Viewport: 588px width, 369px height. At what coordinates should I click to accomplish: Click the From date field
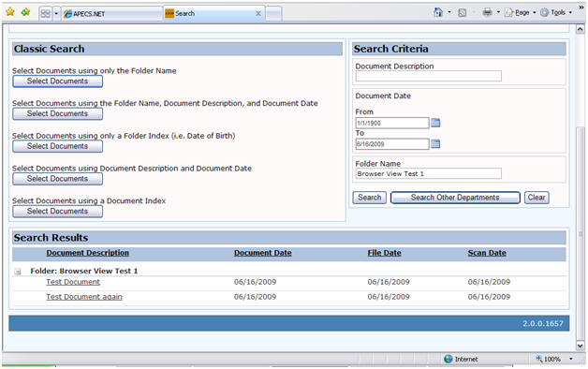392,123
